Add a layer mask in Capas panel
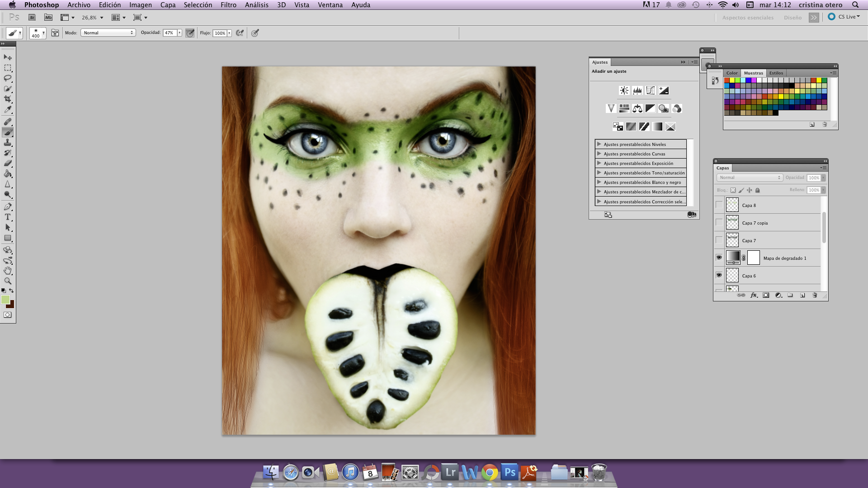Viewport: 868px width, 488px height. [x=766, y=296]
